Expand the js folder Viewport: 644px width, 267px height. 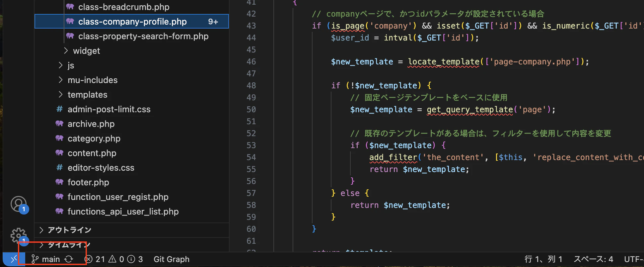point(61,65)
